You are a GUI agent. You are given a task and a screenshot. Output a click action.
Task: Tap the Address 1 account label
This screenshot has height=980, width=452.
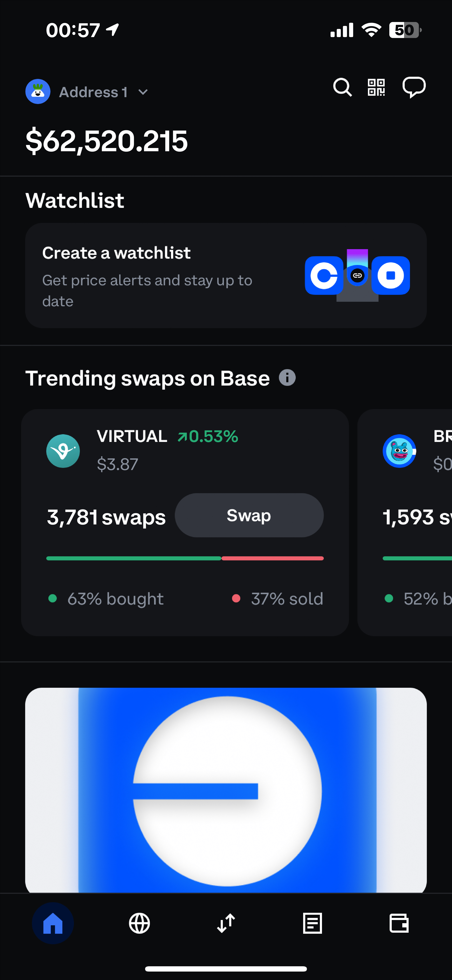pyautogui.click(x=93, y=92)
